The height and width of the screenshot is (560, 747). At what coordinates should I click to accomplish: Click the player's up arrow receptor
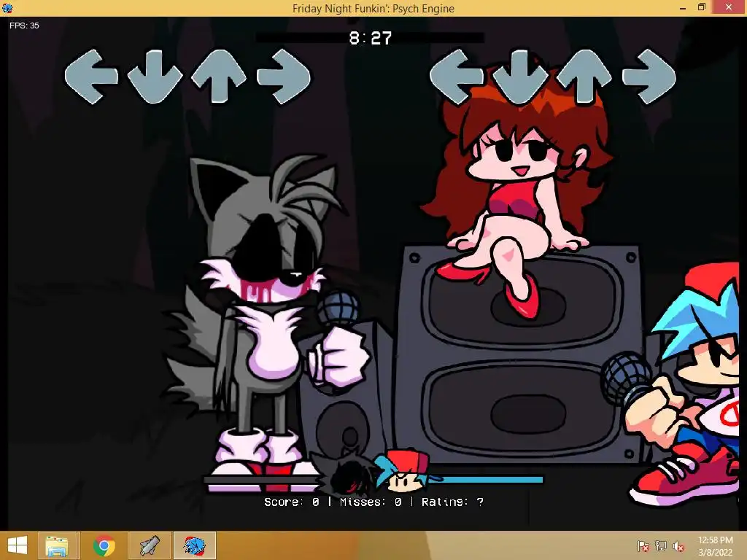tap(584, 77)
